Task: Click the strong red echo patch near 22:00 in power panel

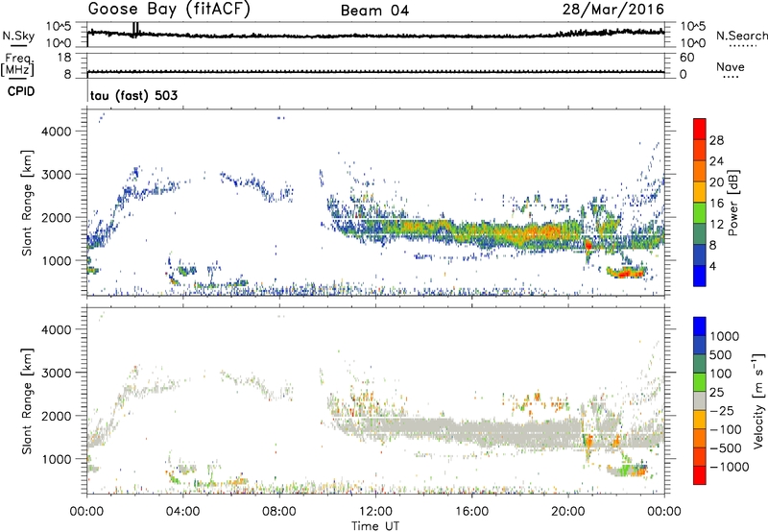Action: point(625,273)
